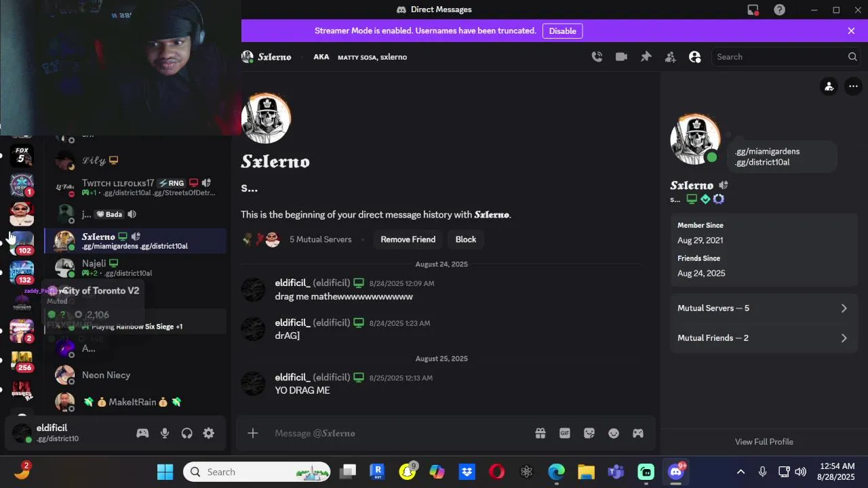Viewport: 868px width, 488px height.
Task: Click the 'drag me mathewwwwwwwwwwww' message
Action: coord(344,296)
